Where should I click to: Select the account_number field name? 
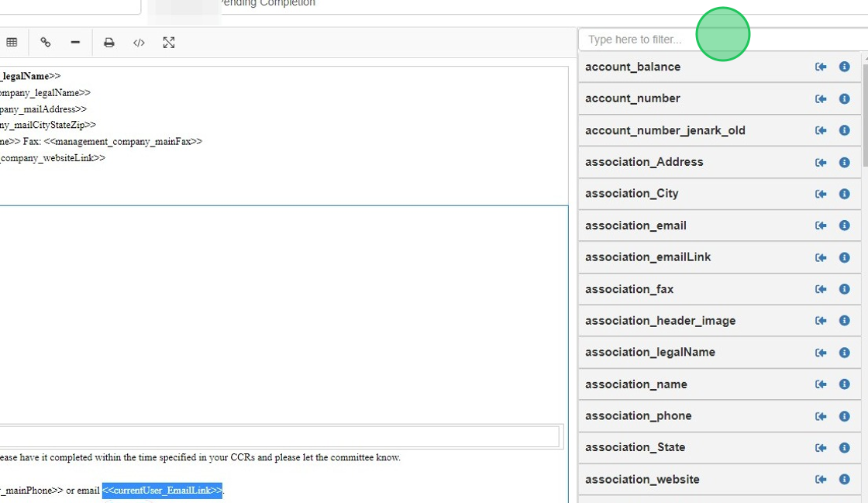pos(632,98)
